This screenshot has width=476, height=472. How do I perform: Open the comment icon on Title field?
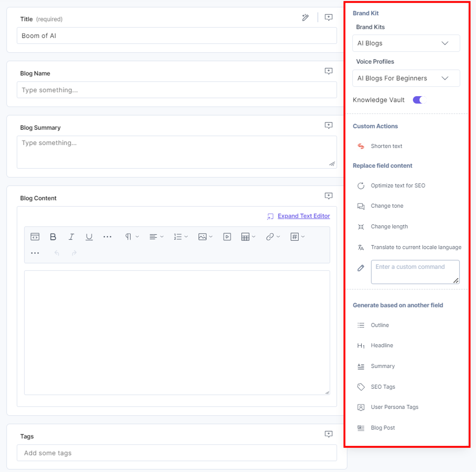(x=328, y=17)
